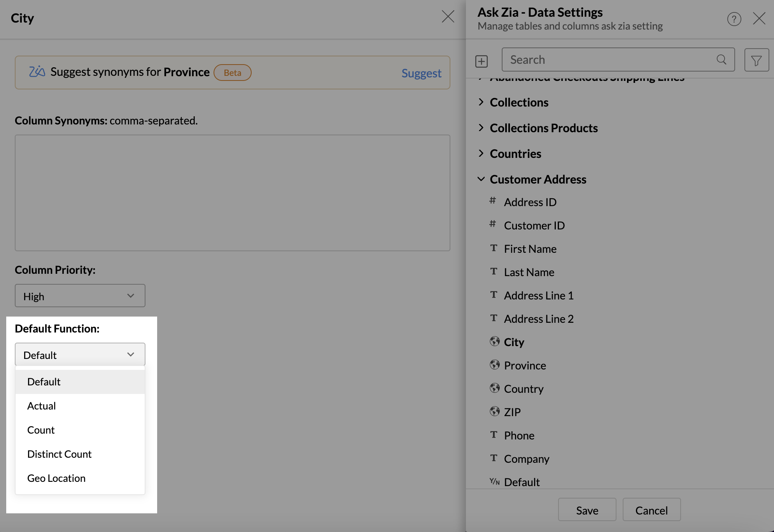This screenshot has height=532, width=774.
Task: Click the help question mark icon
Action: (734, 19)
